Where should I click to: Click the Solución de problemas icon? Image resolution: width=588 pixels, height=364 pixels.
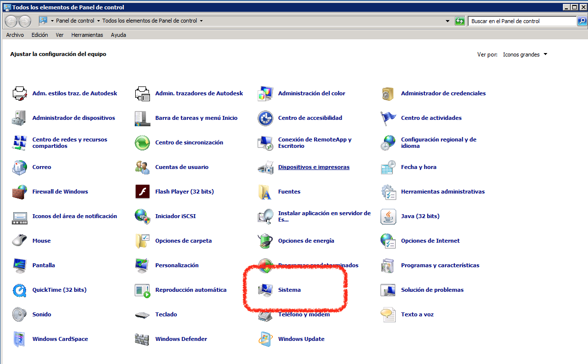[x=388, y=290]
